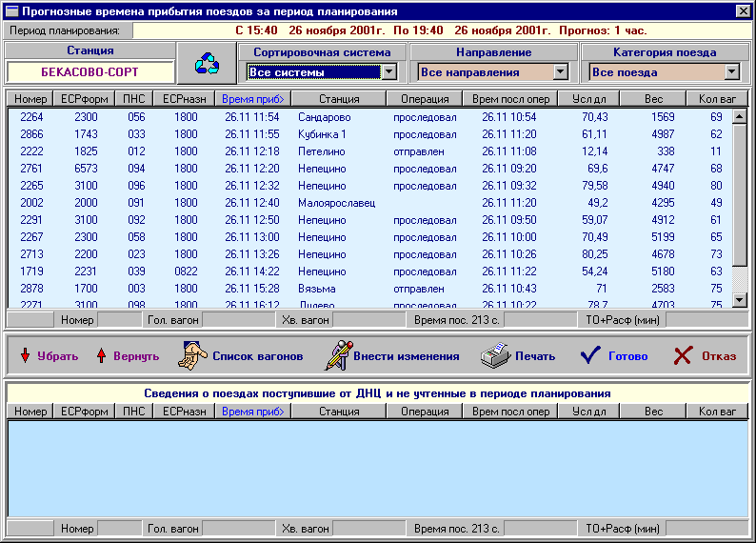Click station cell 'Сандарово'
Viewport: 756px width, 543px height.
point(324,117)
